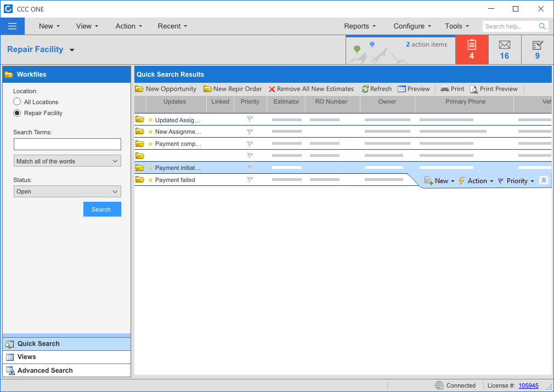Select the Payment failed row text
The width and height of the screenshot is (554, 392).
tap(175, 180)
